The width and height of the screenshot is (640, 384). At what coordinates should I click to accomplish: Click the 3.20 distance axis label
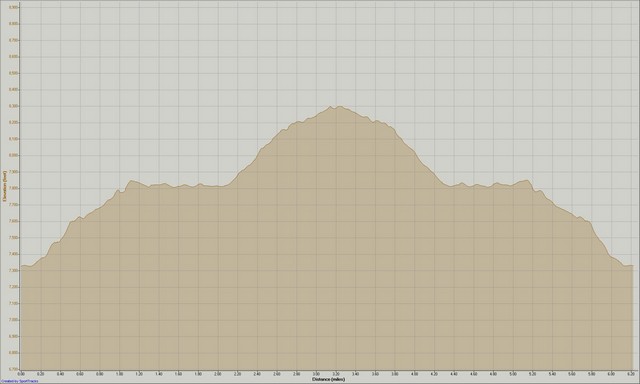pos(336,374)
